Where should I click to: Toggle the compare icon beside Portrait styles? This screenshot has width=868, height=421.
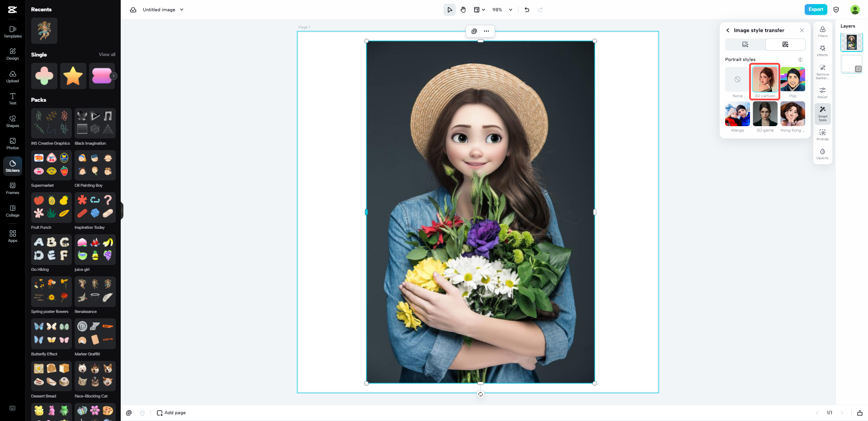click(801, 60)
